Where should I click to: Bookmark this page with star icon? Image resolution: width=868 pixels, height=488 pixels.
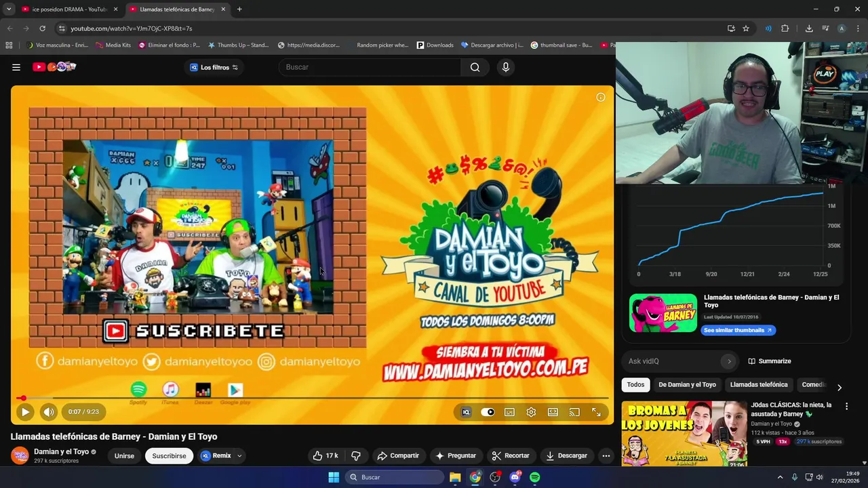746,28
